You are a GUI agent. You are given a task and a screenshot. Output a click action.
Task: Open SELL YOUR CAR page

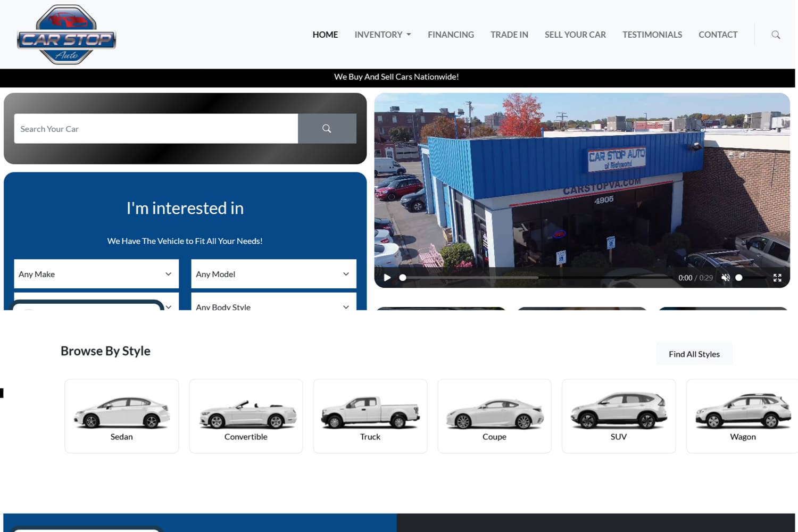click(575, 35)
